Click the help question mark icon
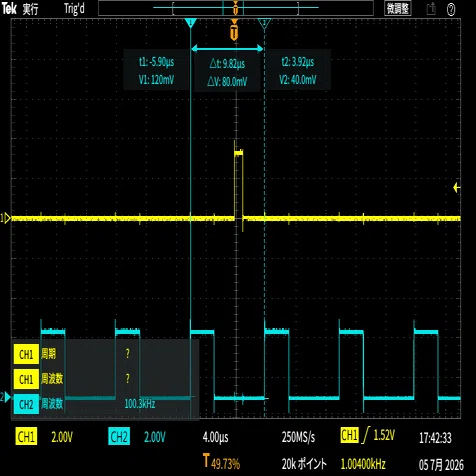The height and width of the screenshot is (476, 476). (451, 9)
